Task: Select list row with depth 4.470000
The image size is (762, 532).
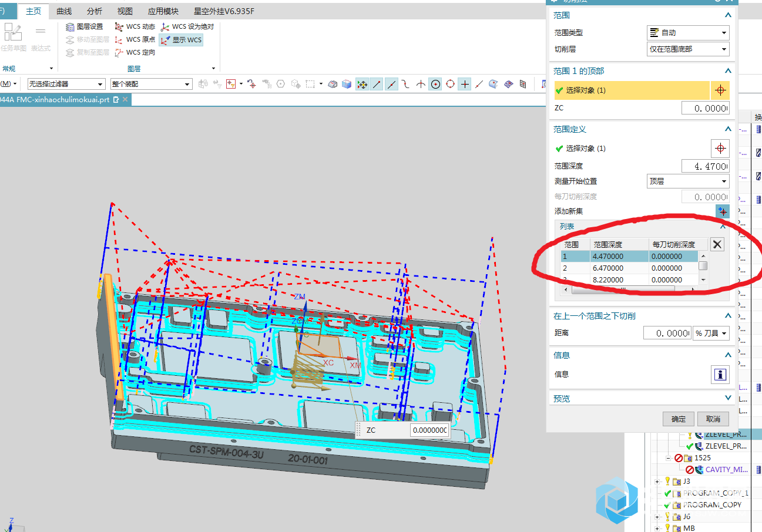Action: point(629,256)
